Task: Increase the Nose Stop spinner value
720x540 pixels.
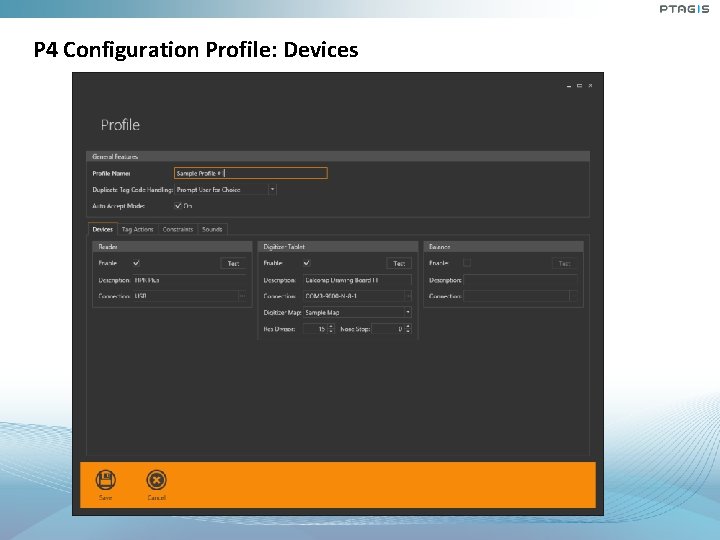Action: tap(408, 326)
